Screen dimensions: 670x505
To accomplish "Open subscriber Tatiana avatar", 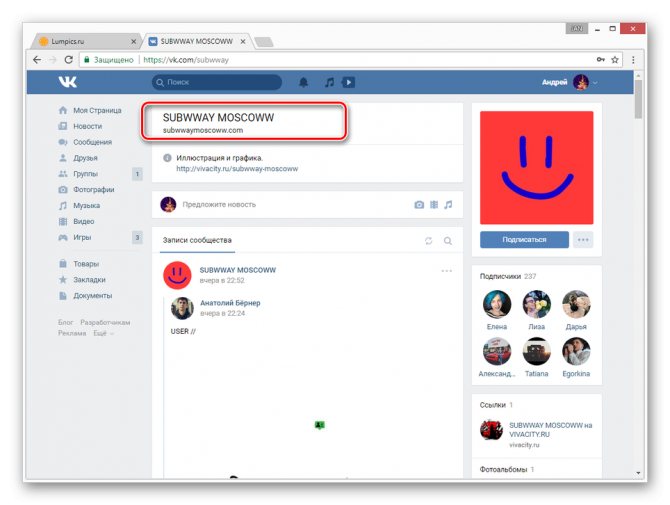I will tap(537, 351).
